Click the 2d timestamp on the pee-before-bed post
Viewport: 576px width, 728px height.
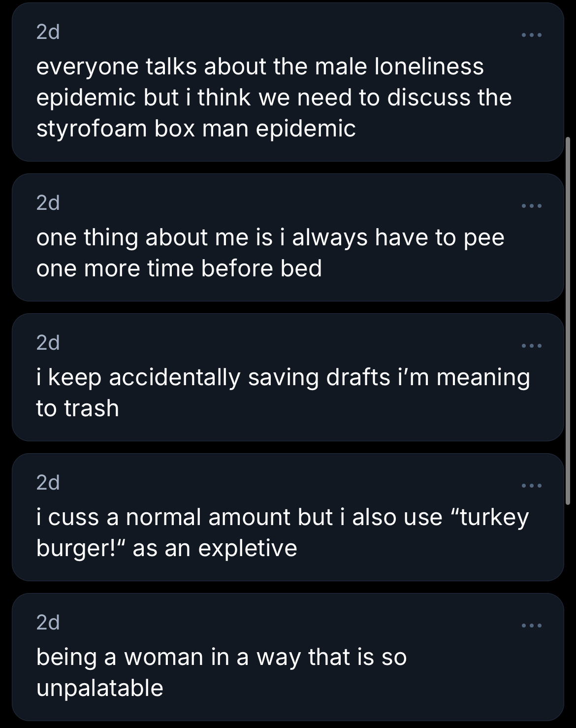click(48, 203)
